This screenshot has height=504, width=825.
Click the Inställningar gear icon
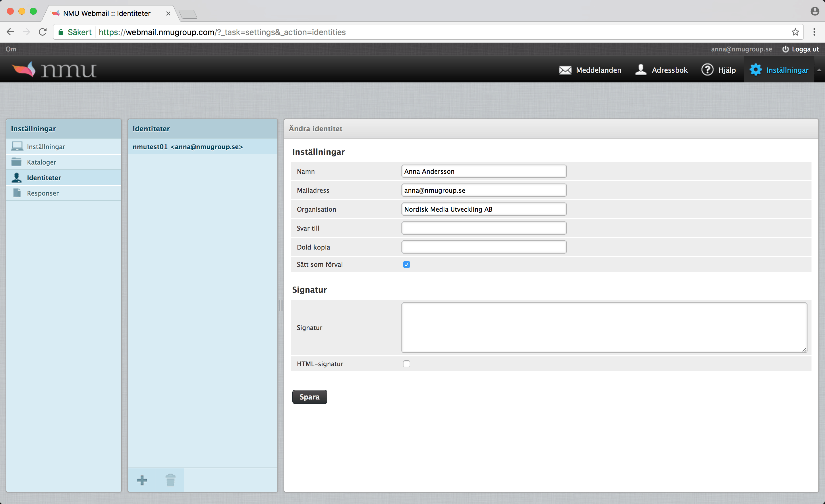tap(755, 70)
